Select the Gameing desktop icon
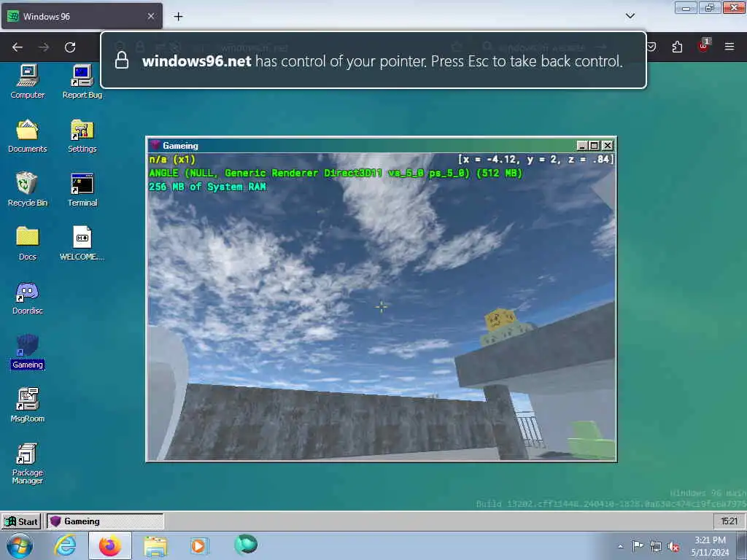The width and height of the screenshot is (747, 560). tap(28, 352)
